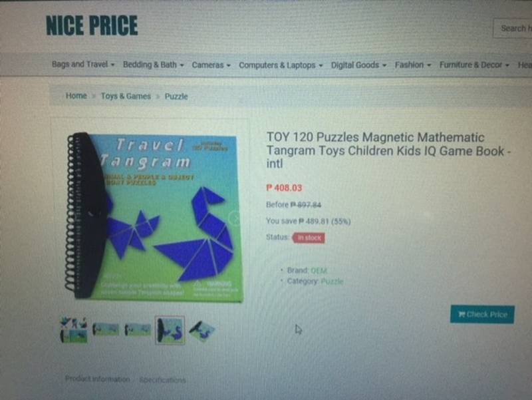Image resolution: width=532 pixels, height=400 pixels.
Task: Select the highlighted fourth tangram thumbnail
Action: 170,329
